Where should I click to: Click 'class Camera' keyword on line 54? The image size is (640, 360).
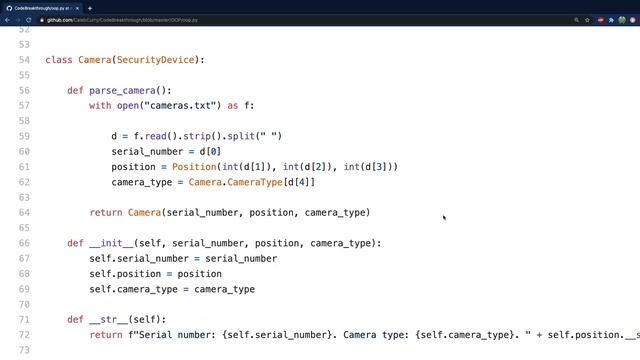(x=78, y=60)
